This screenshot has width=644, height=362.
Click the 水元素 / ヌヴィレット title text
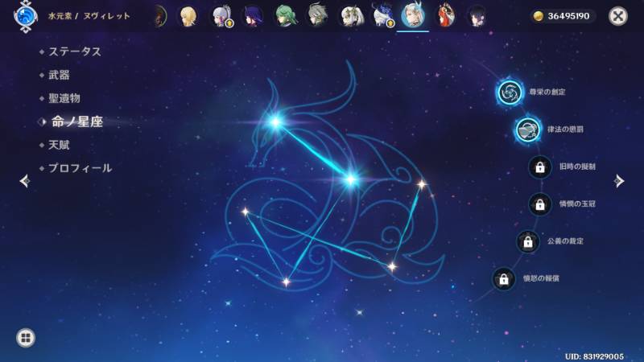(89, 16)
